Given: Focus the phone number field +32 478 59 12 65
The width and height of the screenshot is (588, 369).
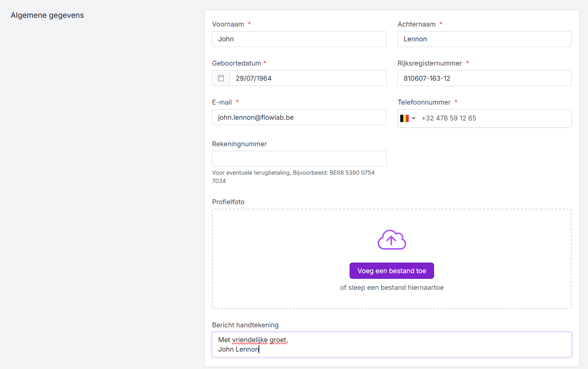Looking at the screenshot, I should coord(493,118).
